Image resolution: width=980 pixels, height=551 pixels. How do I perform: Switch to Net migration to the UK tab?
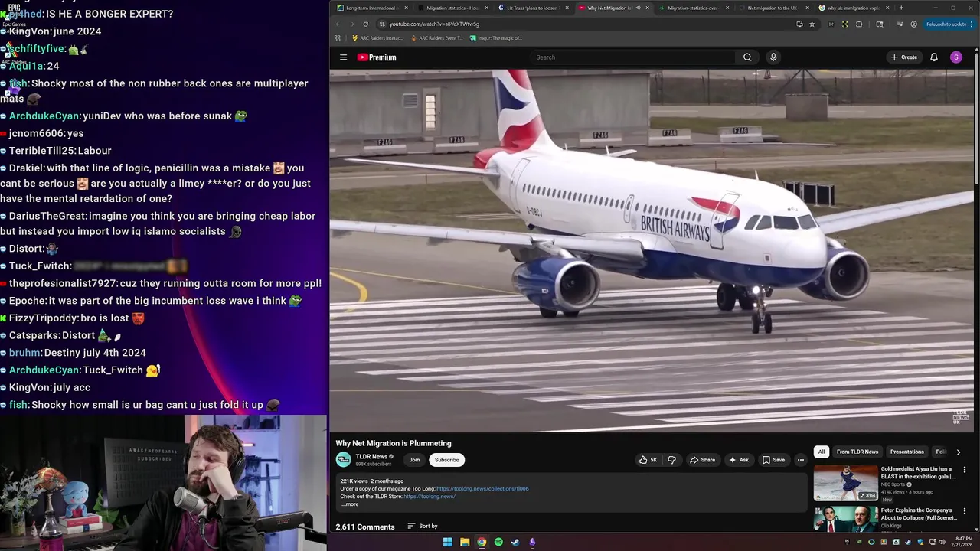click(773, 8)
